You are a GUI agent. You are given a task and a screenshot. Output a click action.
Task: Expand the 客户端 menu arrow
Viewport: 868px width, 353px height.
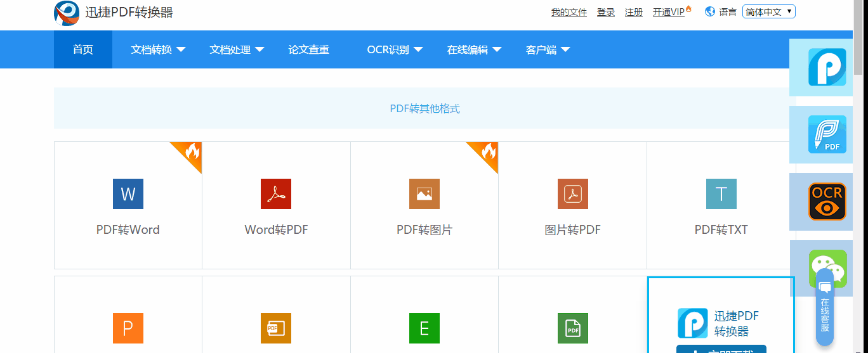pos(565,49)
